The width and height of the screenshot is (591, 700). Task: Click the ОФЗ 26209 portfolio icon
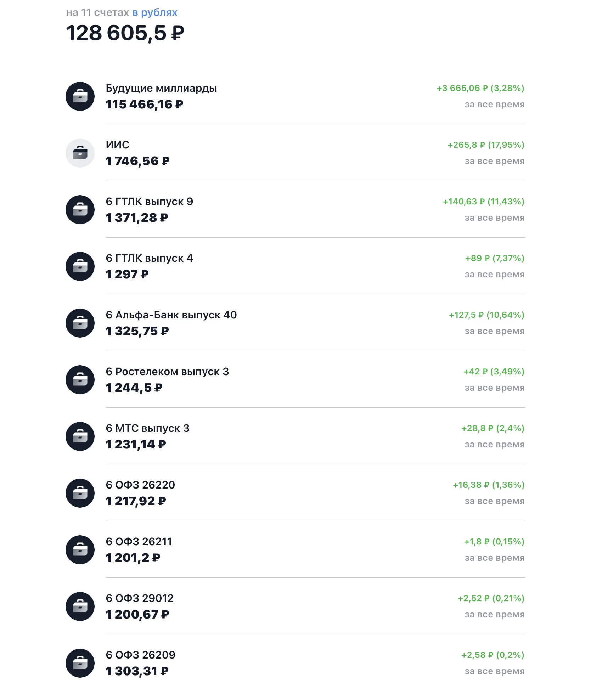point(80,663)
